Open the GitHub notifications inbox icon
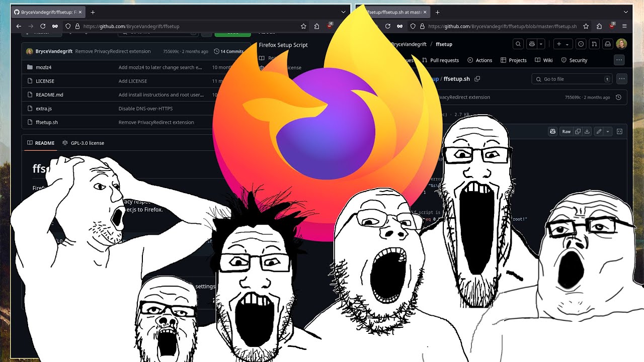The width and height of the screenshot is (644, 362). click(x=608, y=44)
